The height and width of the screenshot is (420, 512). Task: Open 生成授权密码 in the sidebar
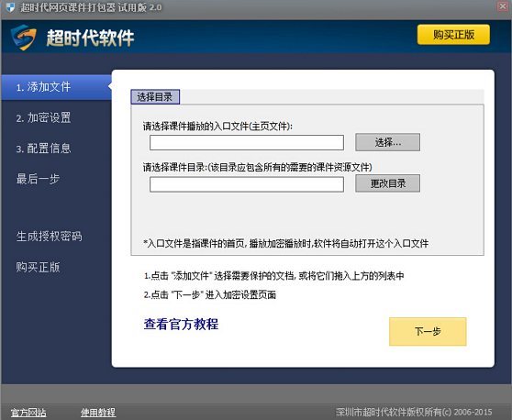click(49, 237)
